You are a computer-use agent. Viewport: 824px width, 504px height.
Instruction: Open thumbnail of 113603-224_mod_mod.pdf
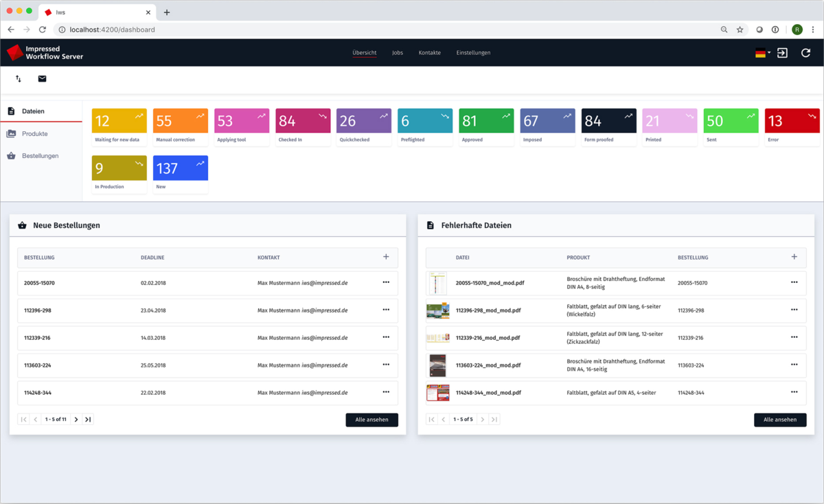click(437, 365)
